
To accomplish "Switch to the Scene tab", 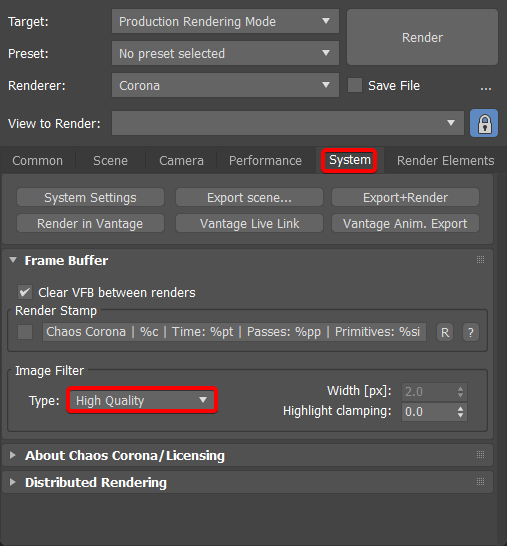I will tap(110, 161).
